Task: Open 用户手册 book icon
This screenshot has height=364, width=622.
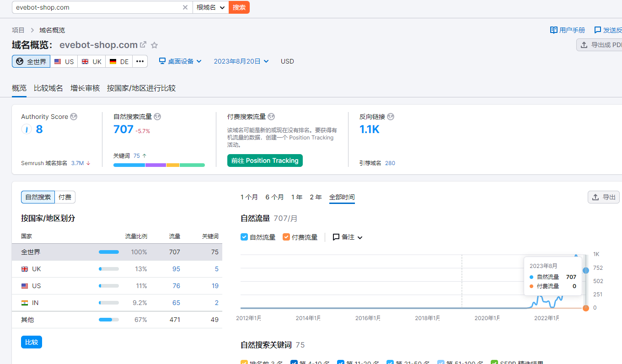Action: point(553,30)
